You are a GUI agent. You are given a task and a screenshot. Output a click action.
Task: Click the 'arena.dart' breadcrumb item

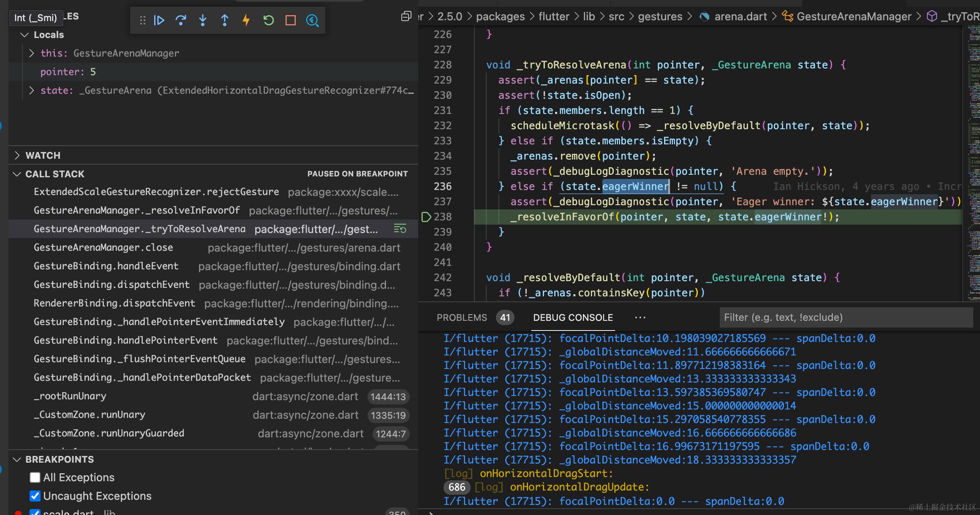(740, 16)
